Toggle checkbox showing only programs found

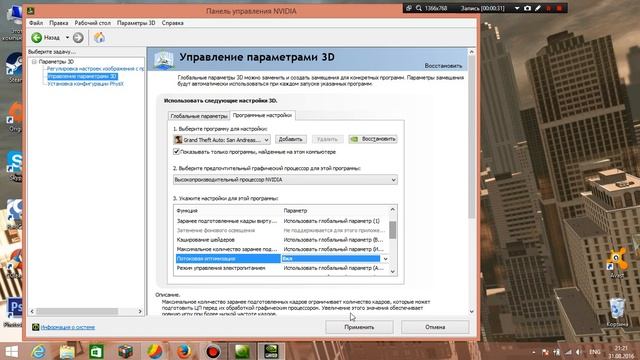[x=176, y=151]
